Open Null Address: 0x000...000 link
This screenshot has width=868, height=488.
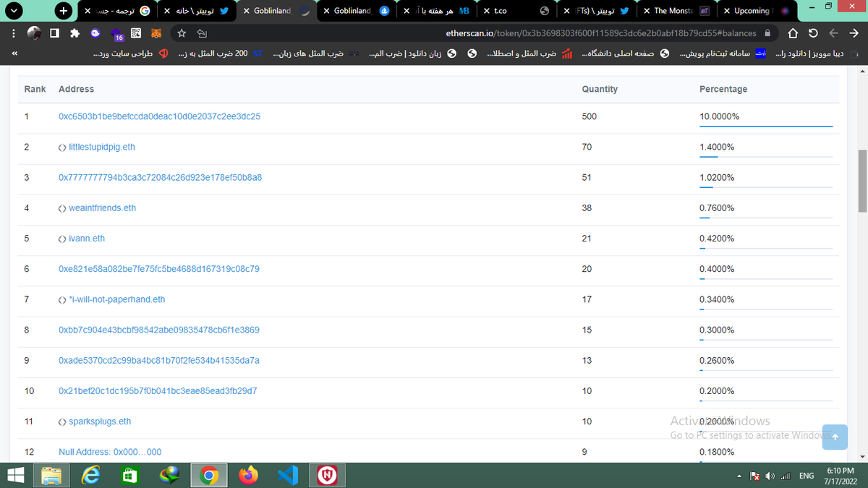110,452
